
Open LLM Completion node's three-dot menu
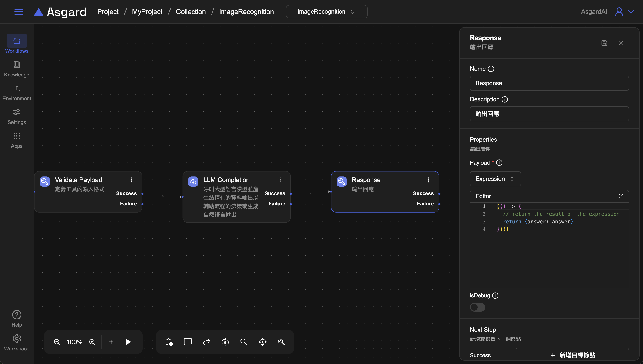point(280,180)
